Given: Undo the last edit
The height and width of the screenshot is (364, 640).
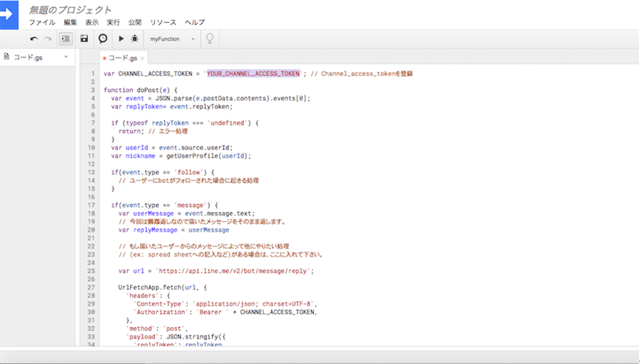Looking at the screenshot, I should (34, 39).
